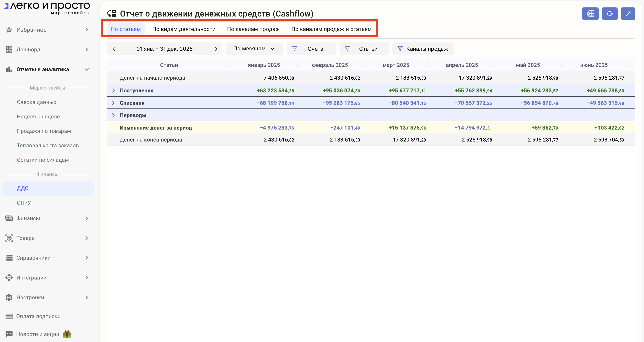Image resolution: width=644 pixels, height=342 pixels.
Task: Expand the Переводы row
Action: pos(113,115)
